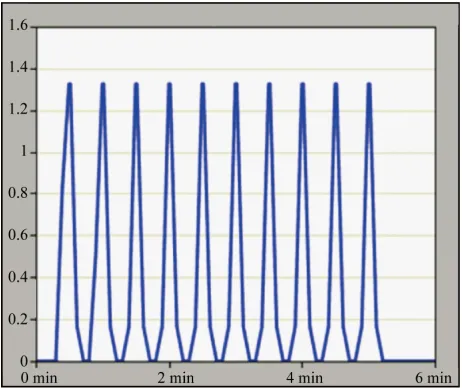The image size is (462, 388).
Task: Click the 1 y-axis label
Action: tap(24, 152)
